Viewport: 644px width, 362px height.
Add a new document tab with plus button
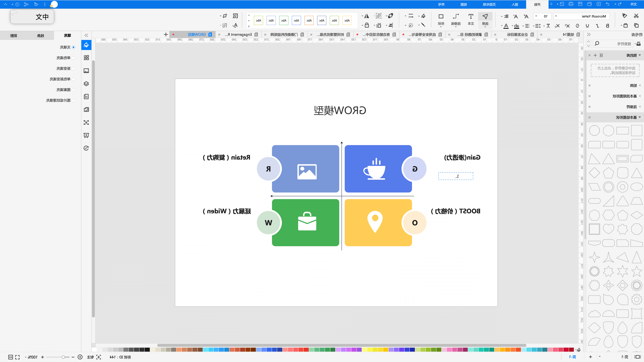[x=166, y=34]
